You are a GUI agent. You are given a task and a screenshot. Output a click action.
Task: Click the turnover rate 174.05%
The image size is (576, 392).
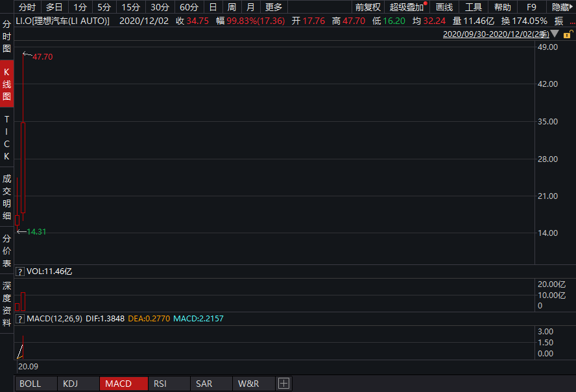(530, 21)
